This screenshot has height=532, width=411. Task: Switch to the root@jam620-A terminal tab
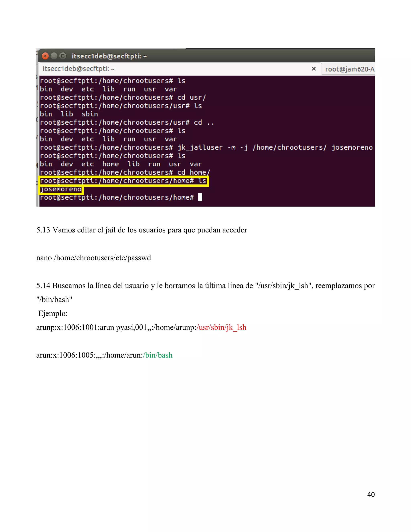point(348,69)
